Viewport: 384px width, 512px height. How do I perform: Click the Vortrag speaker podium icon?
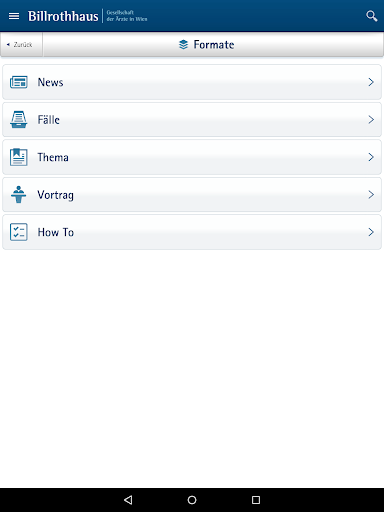[19, 194]
